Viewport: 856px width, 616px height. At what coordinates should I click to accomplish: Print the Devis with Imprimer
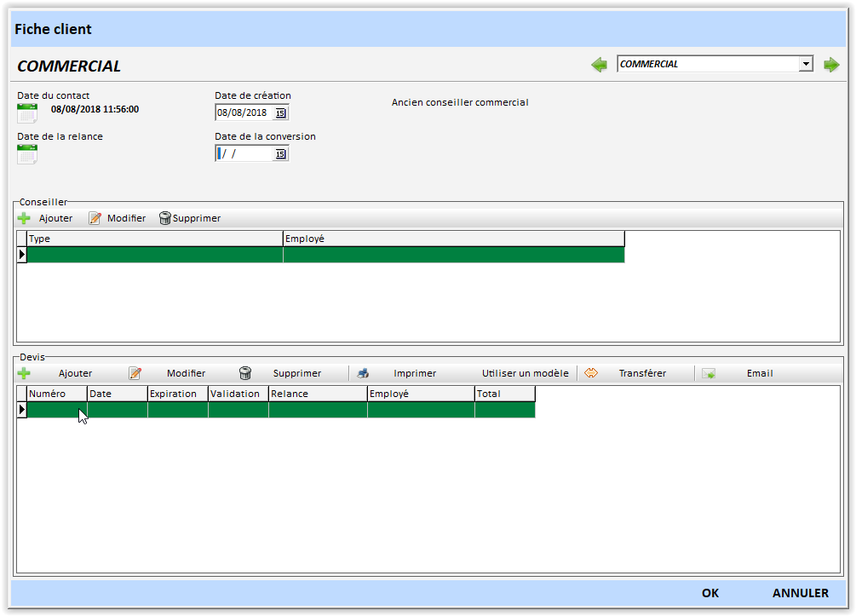(397, 373)
